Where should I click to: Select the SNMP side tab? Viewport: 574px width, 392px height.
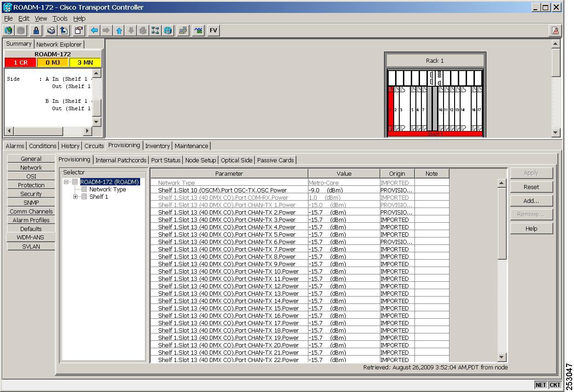click(31, 202)
